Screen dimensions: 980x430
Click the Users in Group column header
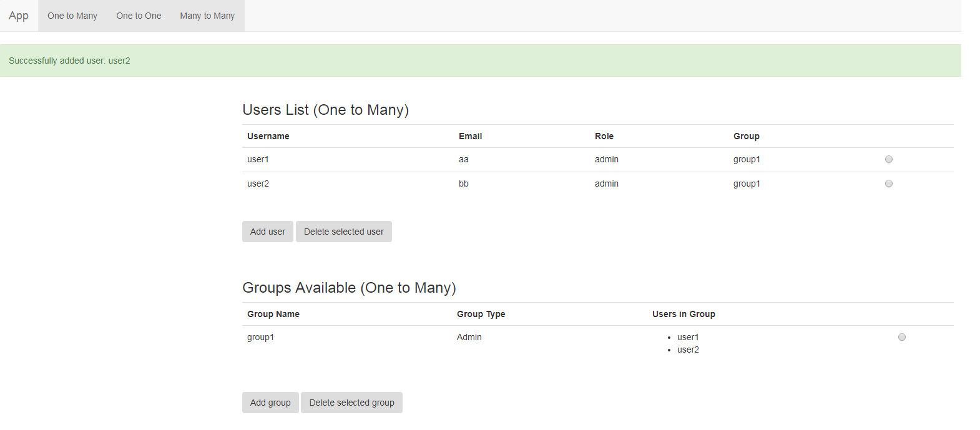tap(684, 314)
